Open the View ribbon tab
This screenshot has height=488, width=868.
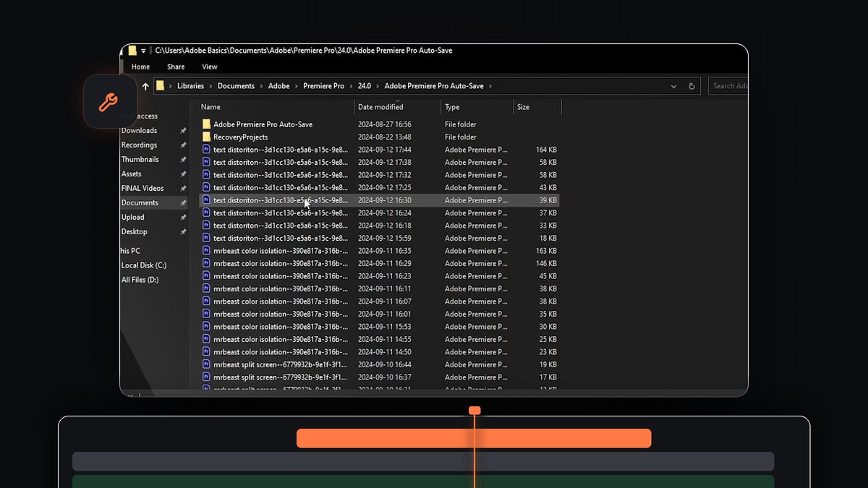(x=210, y=67)
